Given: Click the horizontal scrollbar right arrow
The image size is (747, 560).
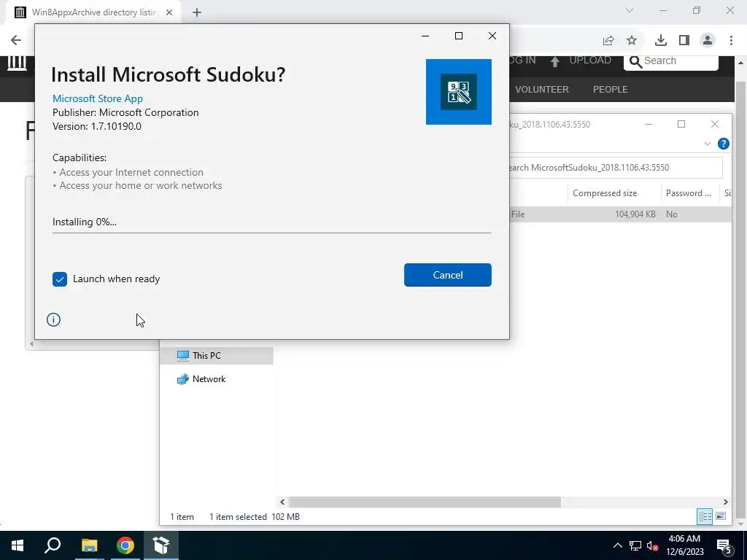Looking at the screenshot, I should (726, 502).
